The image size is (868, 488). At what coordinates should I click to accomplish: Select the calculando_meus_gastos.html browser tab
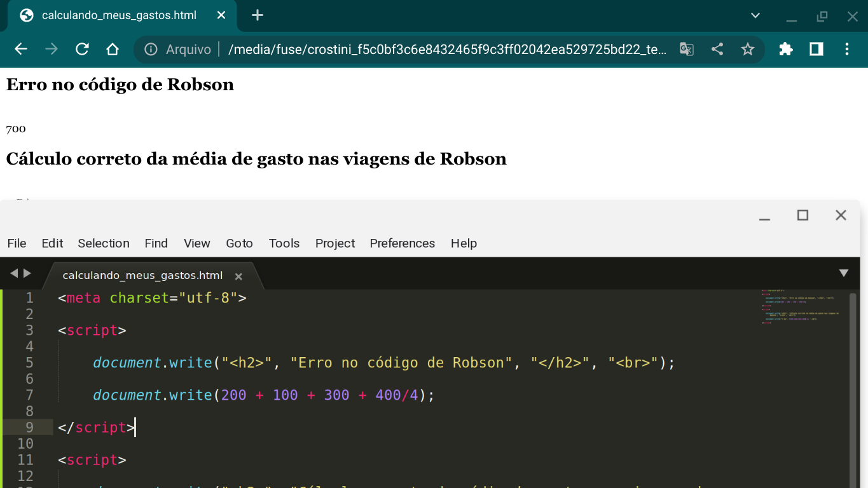tap(122, 15)
